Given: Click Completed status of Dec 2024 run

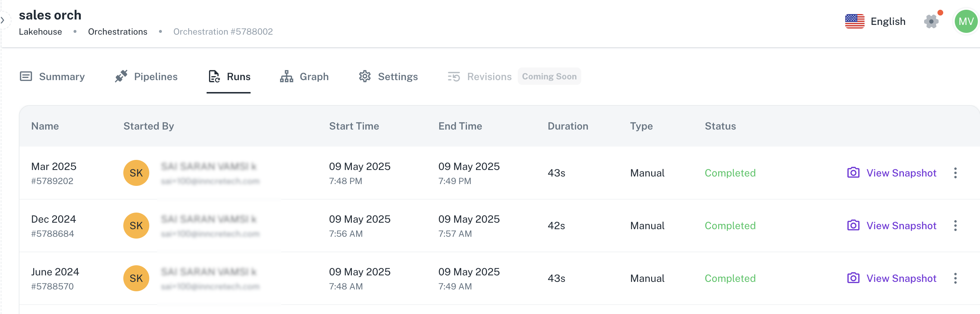Looking at the screenshot, I should coord(730,226).
